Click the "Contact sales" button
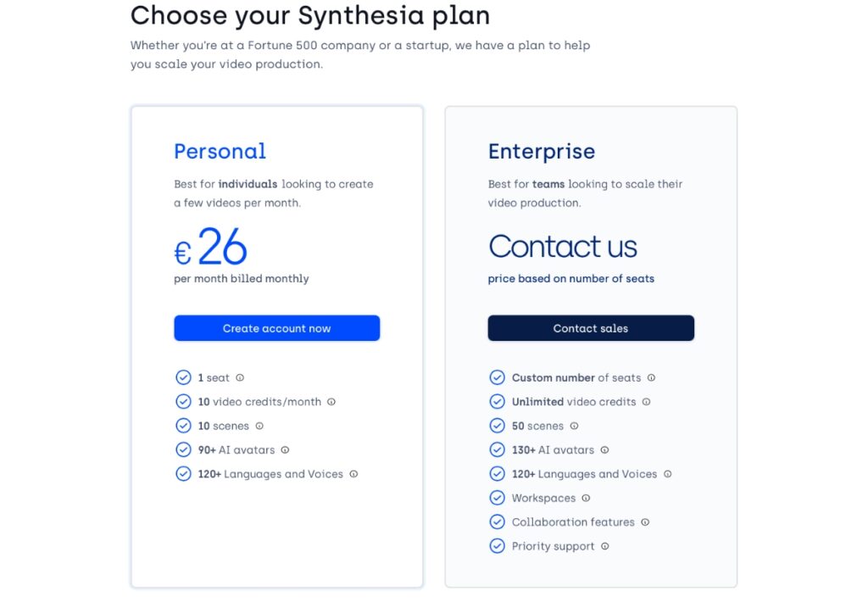The width and height of the screenshot is (868, 608). coord(591,328)
